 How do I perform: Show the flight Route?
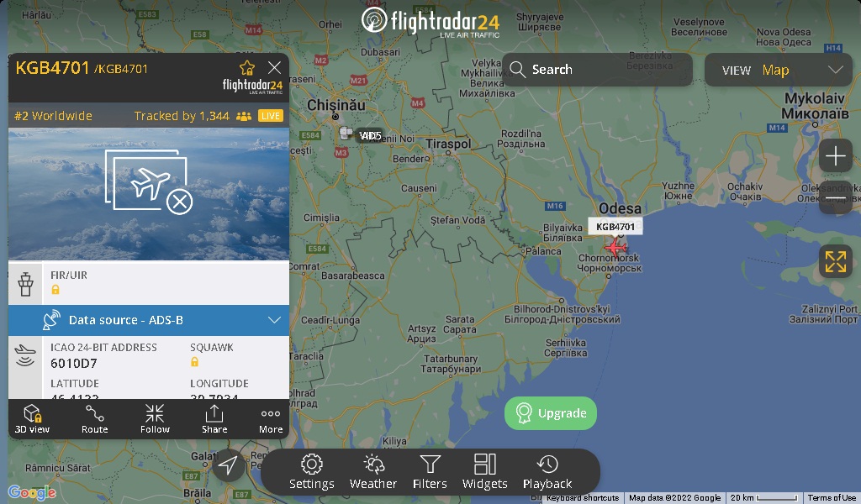(94, 419)
